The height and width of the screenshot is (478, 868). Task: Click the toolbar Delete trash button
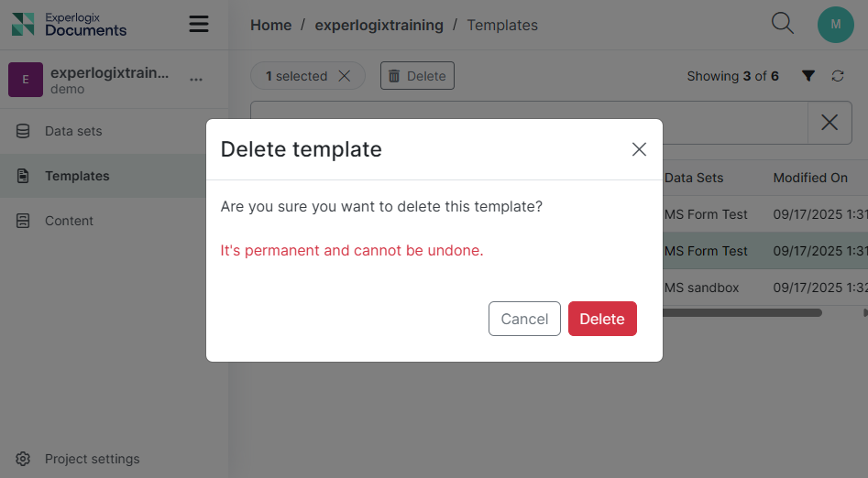(417, 76)
